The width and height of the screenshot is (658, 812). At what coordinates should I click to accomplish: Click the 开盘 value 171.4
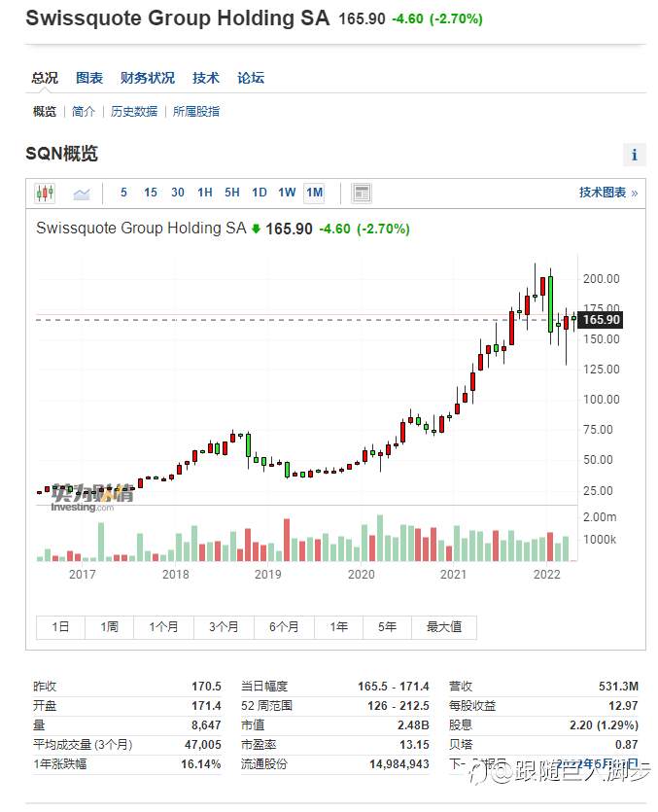pyautogui.click(x=206, y=706)
